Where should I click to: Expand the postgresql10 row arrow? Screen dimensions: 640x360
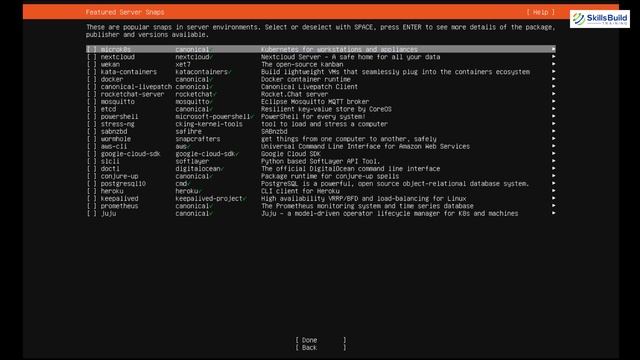553,184
